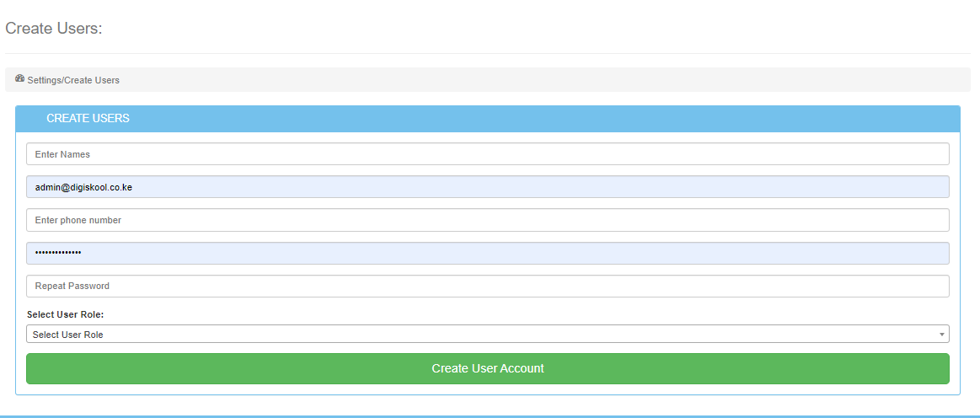Screen dimensions: 980x418
Task: Open the Settings breadcrumb link
Action: pos(44,81)
